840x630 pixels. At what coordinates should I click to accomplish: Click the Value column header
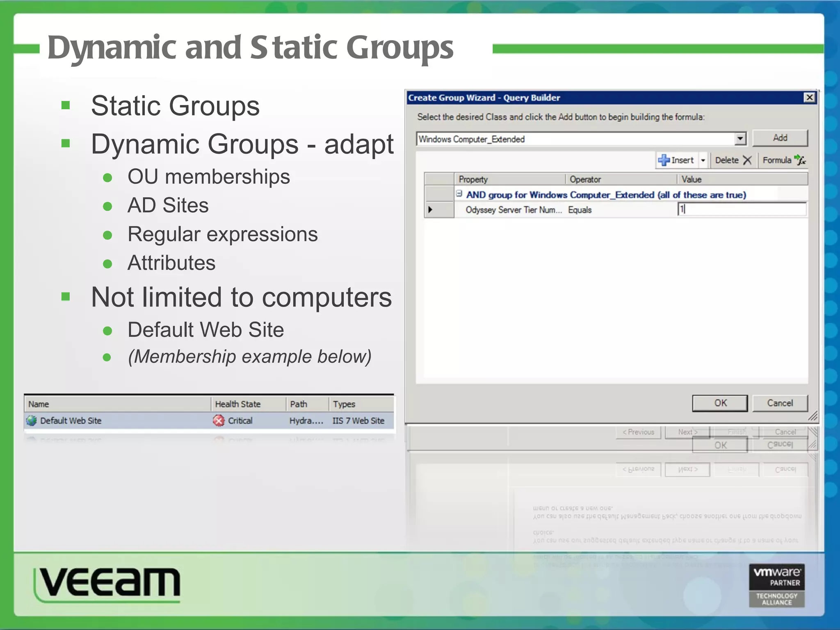[742, 179]
